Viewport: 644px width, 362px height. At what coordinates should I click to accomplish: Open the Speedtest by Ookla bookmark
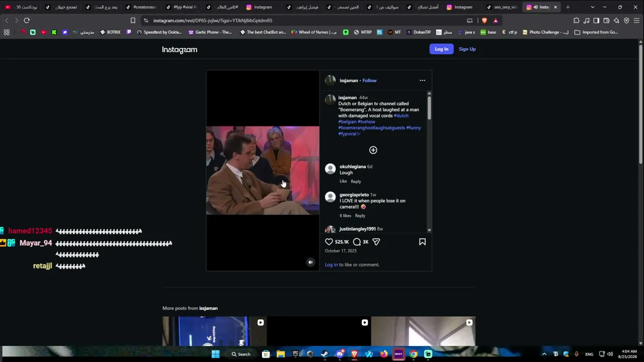[158, 32]
